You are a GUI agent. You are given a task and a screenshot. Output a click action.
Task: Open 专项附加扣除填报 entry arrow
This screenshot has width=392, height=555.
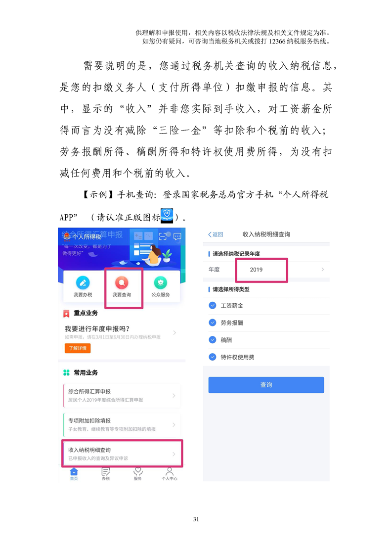(174, 424)
